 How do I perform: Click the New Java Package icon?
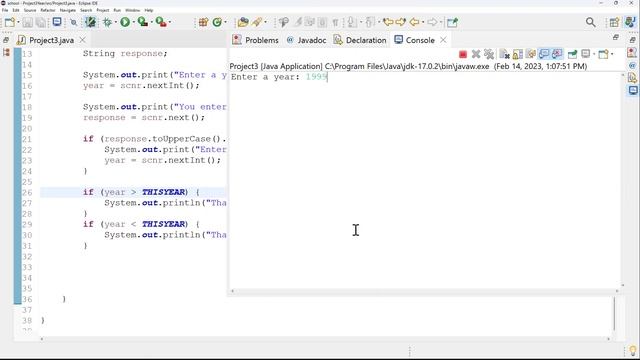tap(203, 22)
